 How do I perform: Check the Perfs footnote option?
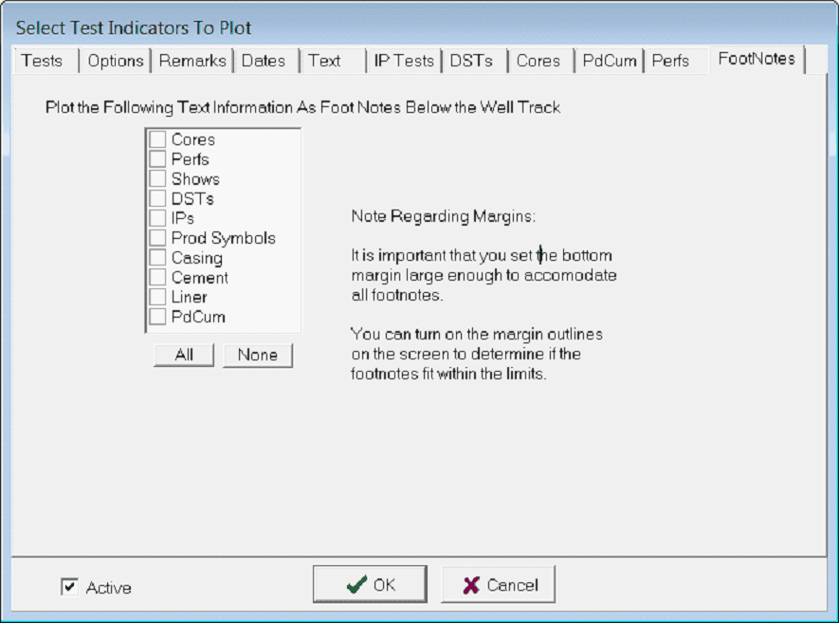(x=157, y=159)
